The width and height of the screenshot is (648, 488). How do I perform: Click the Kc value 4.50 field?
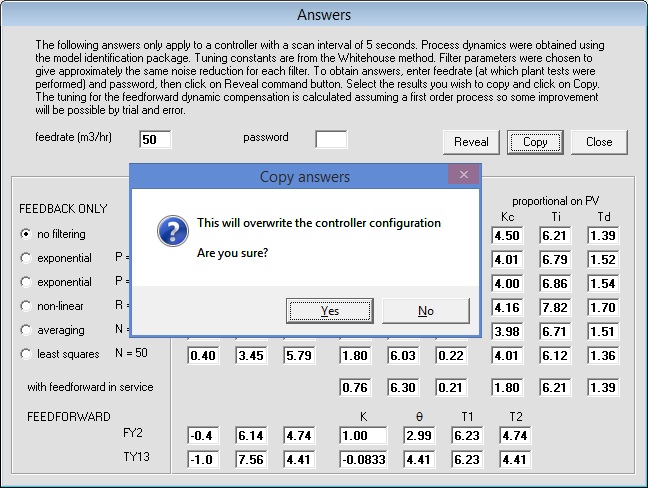(x=507, y=236)
